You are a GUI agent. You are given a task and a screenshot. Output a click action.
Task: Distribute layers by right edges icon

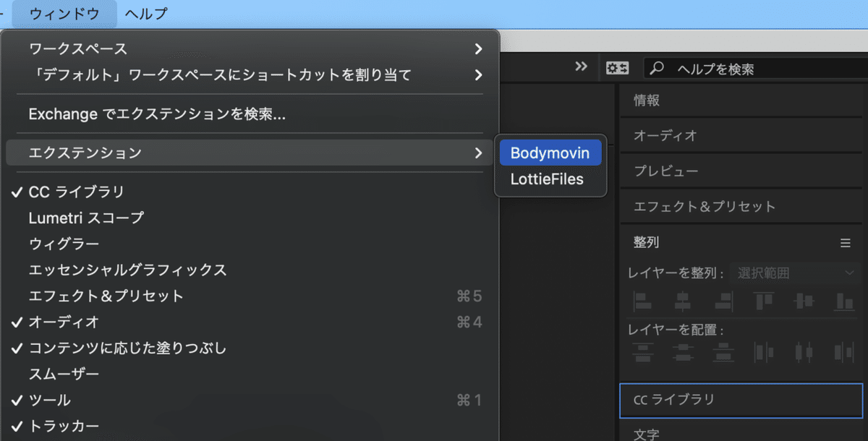pyautogui.click(x=843, y=352)
